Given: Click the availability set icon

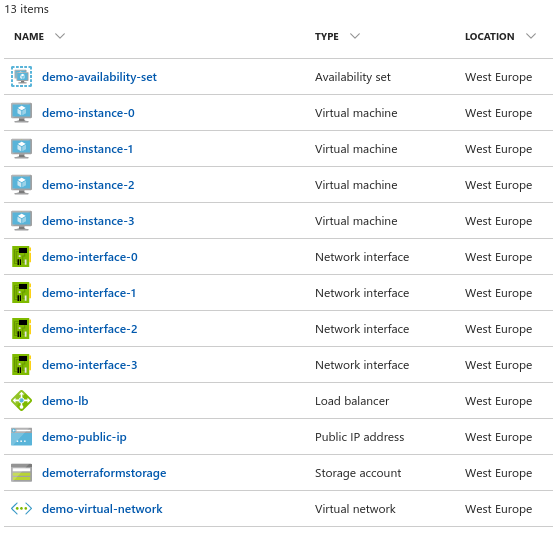Looking at the screenshot, I should (x=22, y=77).
